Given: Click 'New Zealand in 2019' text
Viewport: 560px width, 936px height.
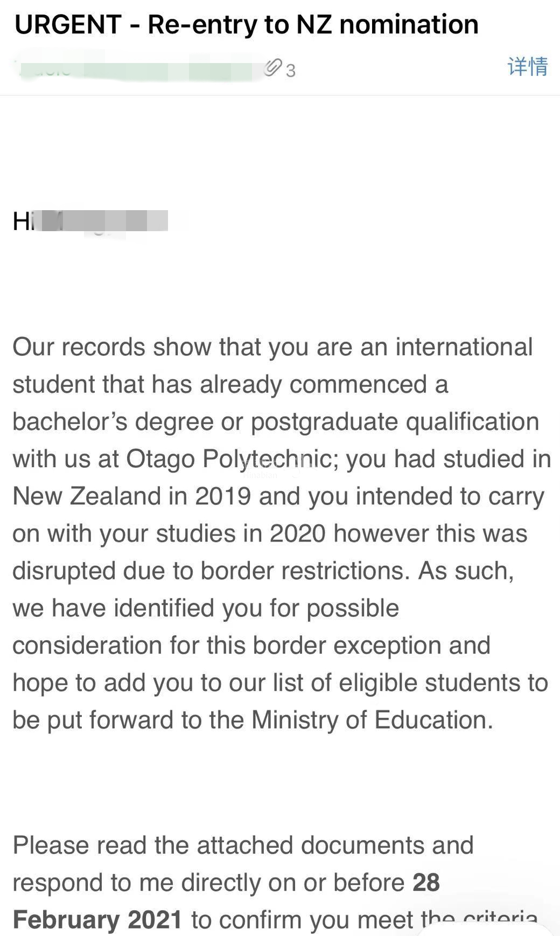Looking at the screenshot, I should pyautogui.click(x=131, y=496).
